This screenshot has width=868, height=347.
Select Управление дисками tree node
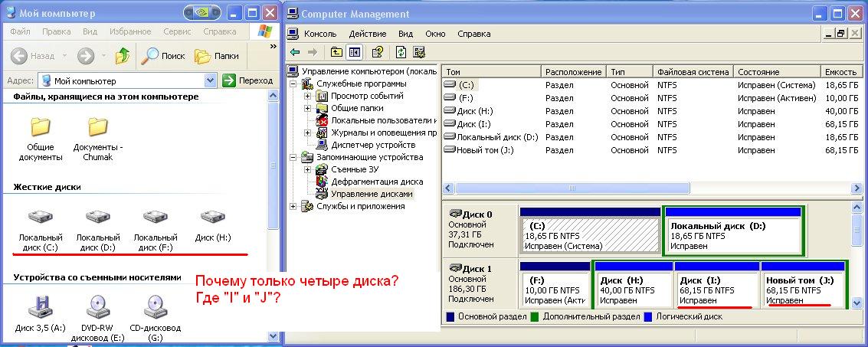point(372,194)
